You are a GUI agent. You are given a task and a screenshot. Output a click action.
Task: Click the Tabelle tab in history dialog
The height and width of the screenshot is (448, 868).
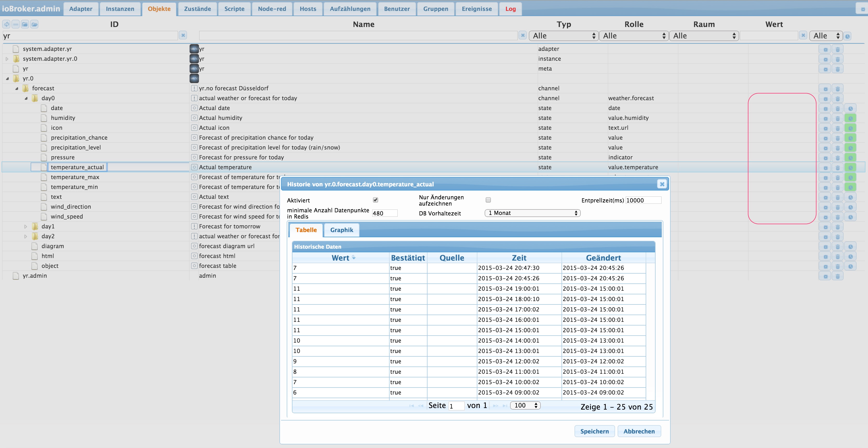tap(306, 230)
